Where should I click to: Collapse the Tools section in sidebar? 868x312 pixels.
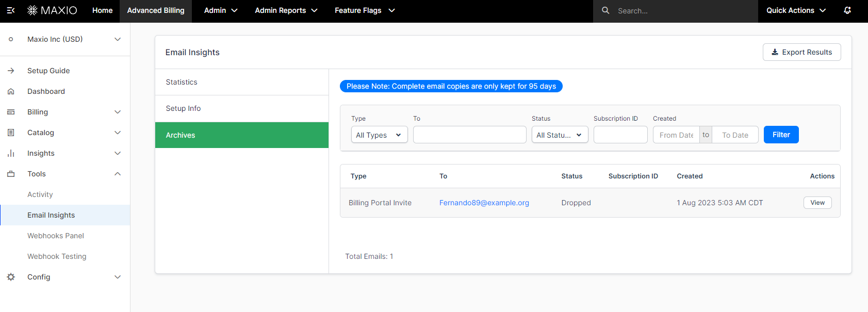tap(118, 174)
